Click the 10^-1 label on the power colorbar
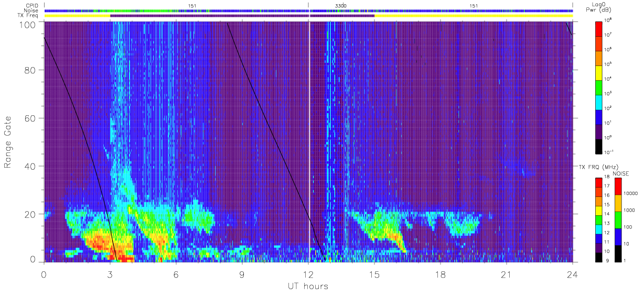The width and height of the screenshot is (644, 297). tap(610, 151)
